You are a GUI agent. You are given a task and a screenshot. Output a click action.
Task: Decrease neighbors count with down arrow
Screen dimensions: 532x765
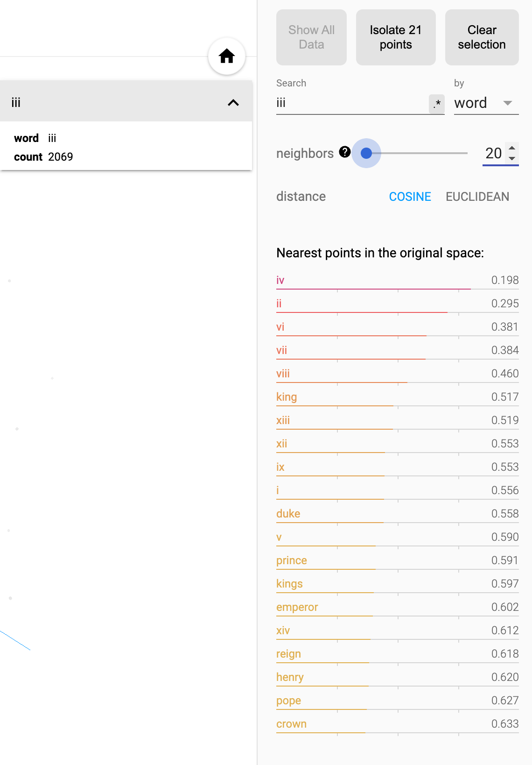[512, 159]
